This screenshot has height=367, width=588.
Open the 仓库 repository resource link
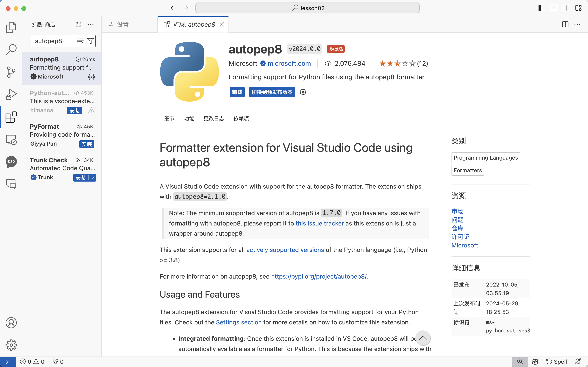457,228
